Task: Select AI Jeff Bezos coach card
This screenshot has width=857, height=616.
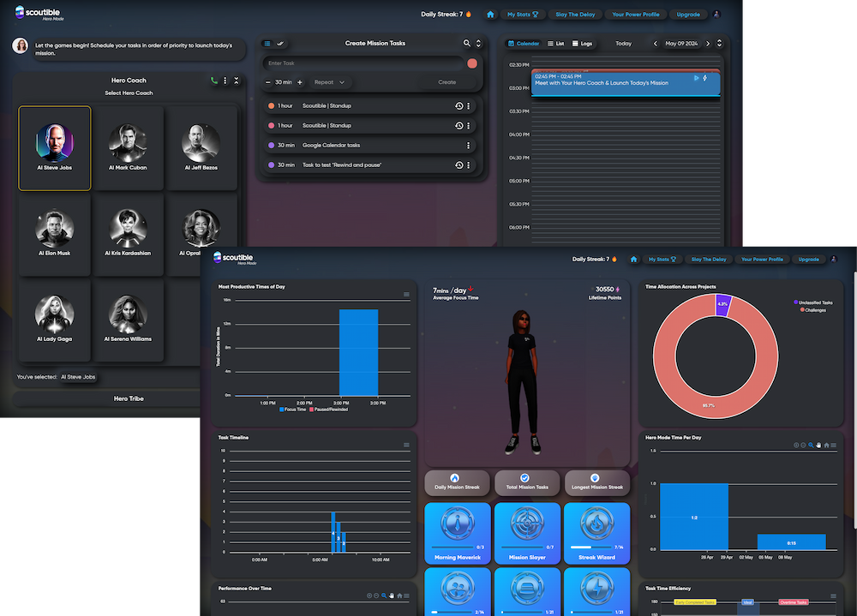Action: point(201,148)
